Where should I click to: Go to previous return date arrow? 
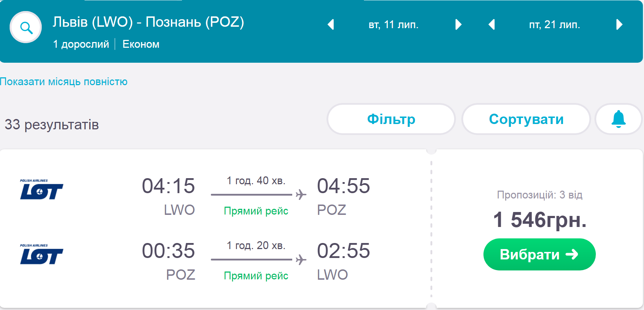(x=492, y=25)
